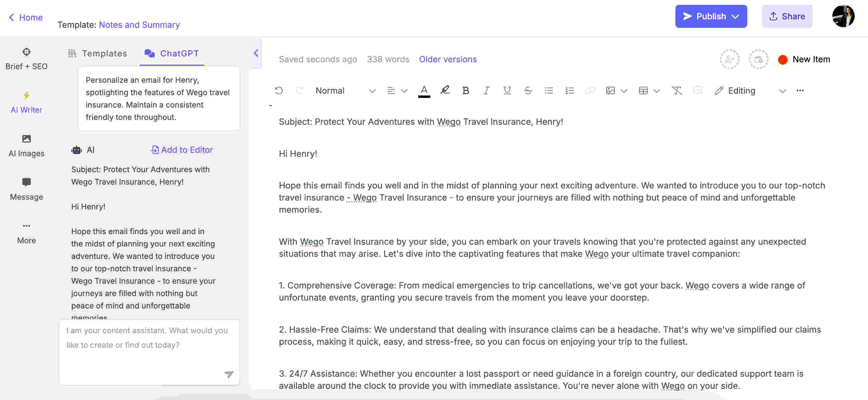Toggle bold formatting
Screen dimensions: 868x400
click(466, 90)
